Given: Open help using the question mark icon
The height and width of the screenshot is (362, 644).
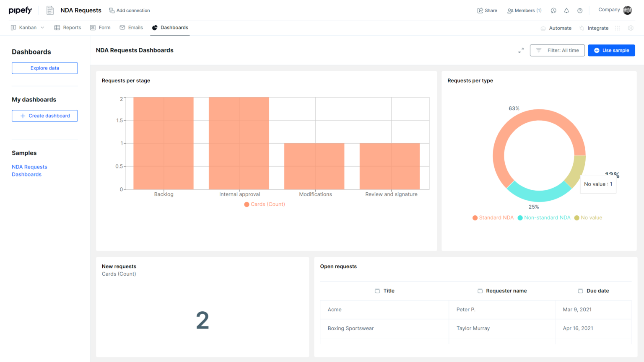Looking at the screenshot, I should [x=580, y=10].
